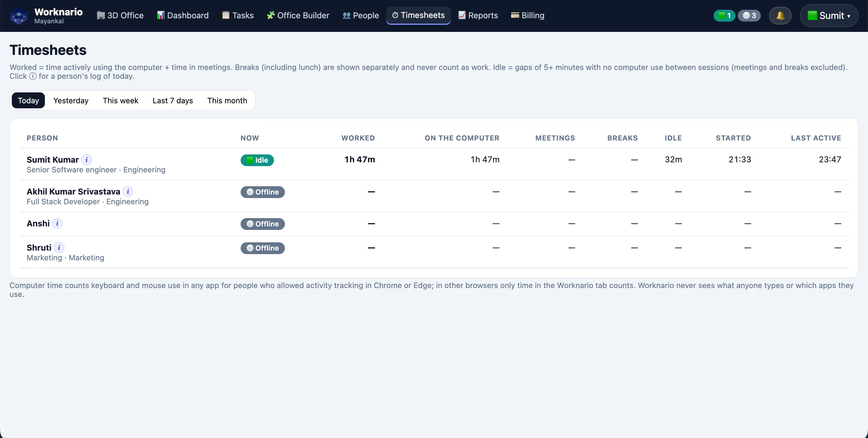The height and width of the screenshot is (438, 868).
Task: Go to the Billing page
Action: (x=528, y=16)
